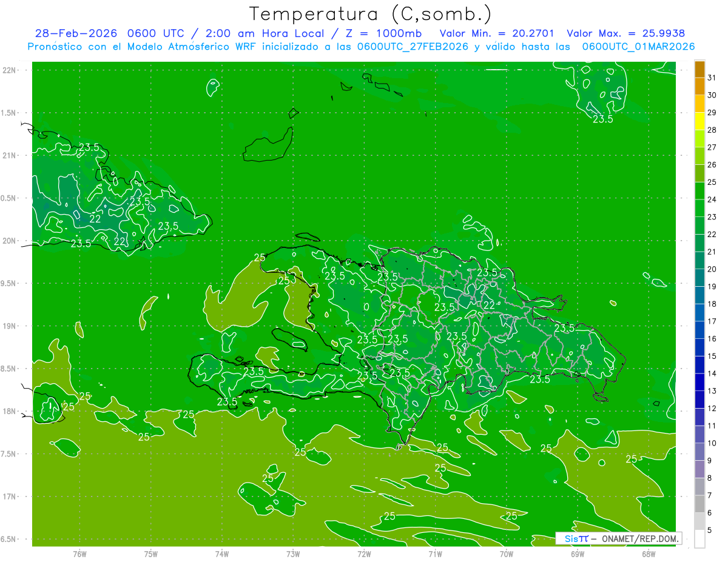Select legend value 29
Screen dimensions: 728x562
[712, 112]
